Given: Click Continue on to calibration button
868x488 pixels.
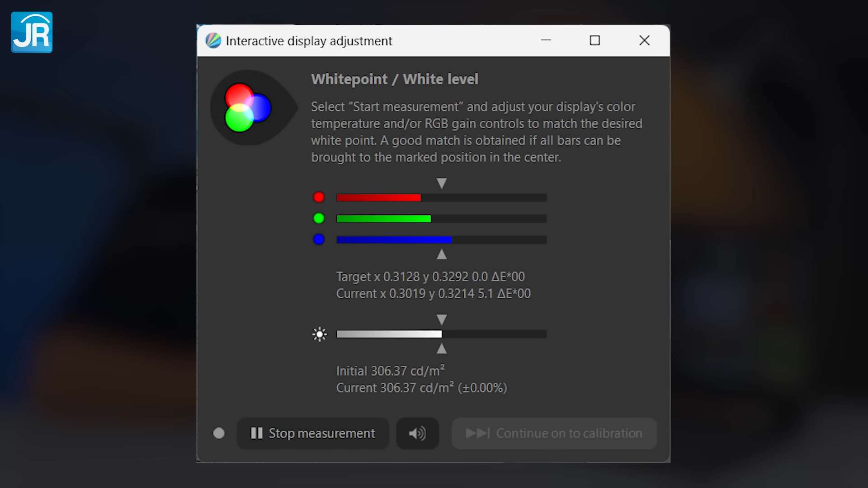Looking at the screenshot, I should 554,433.
